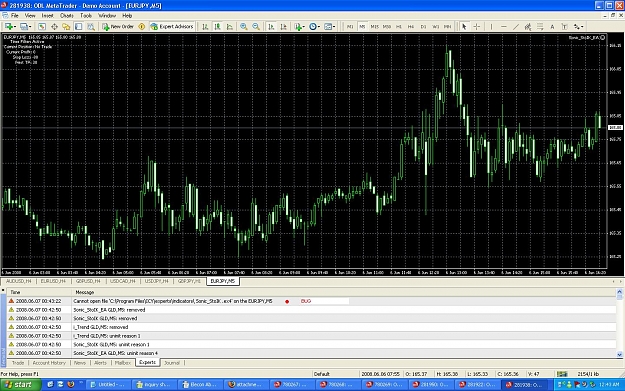Open the View menu

point(30,16)
